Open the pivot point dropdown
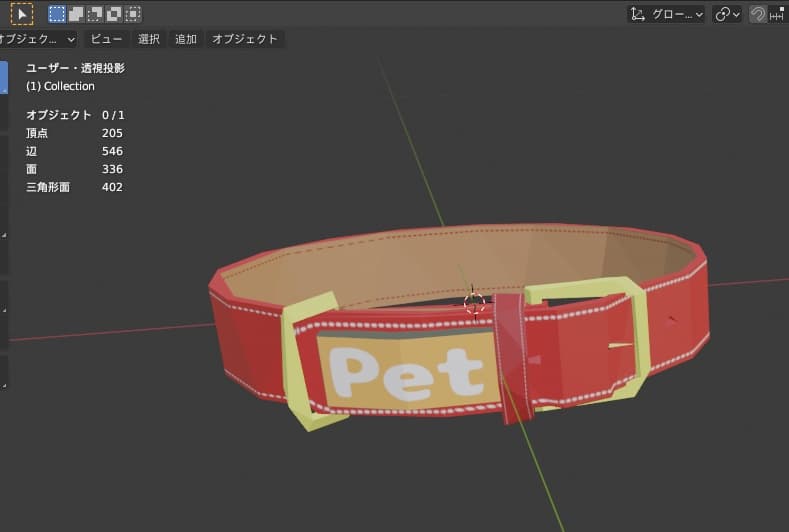The image size is (789, 532). 727,14
